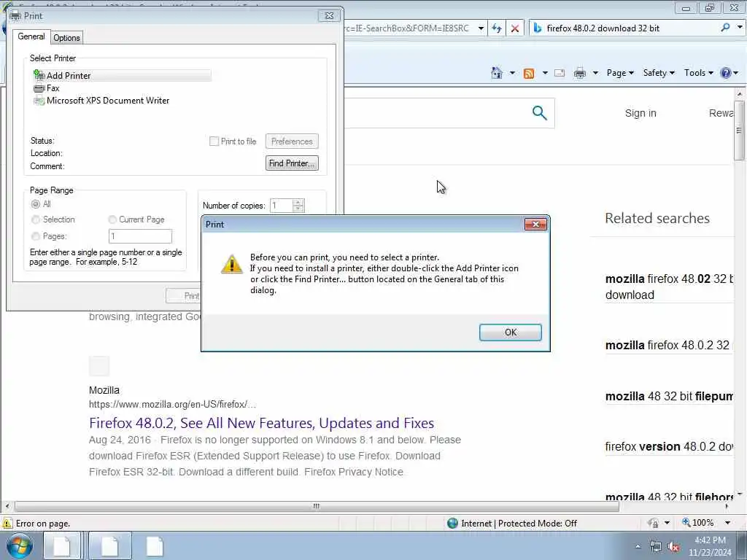Viewport: 747px width, 560px height.
Task: Click the Help question mark icon
Action: [726, 73]
